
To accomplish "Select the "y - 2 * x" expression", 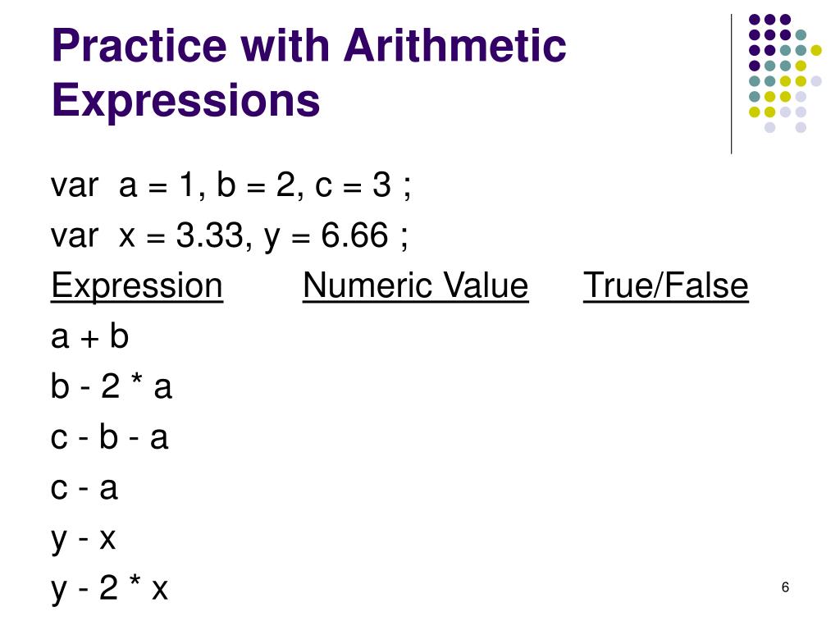I will 110,589.
